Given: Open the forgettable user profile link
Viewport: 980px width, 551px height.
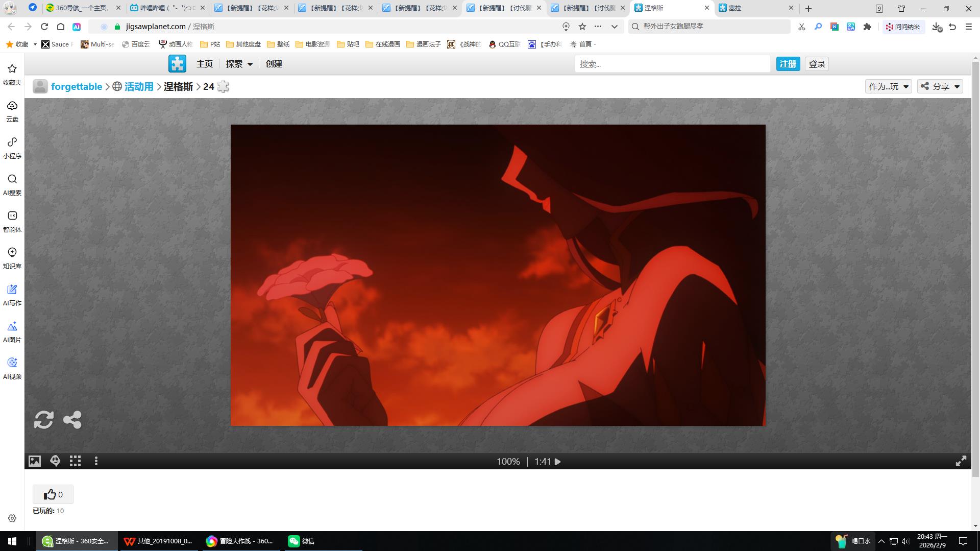Looking at the screenshot, I should point(76,86).
